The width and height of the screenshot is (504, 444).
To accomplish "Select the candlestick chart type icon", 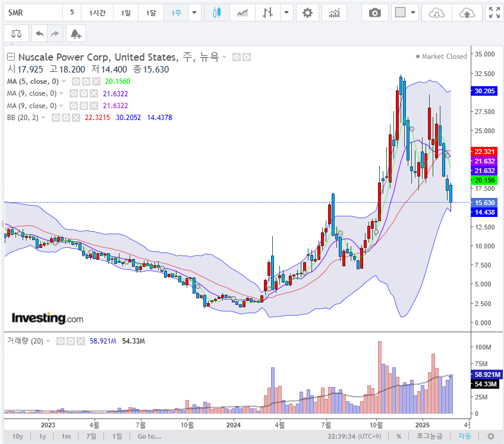I will tap(217, 13).
